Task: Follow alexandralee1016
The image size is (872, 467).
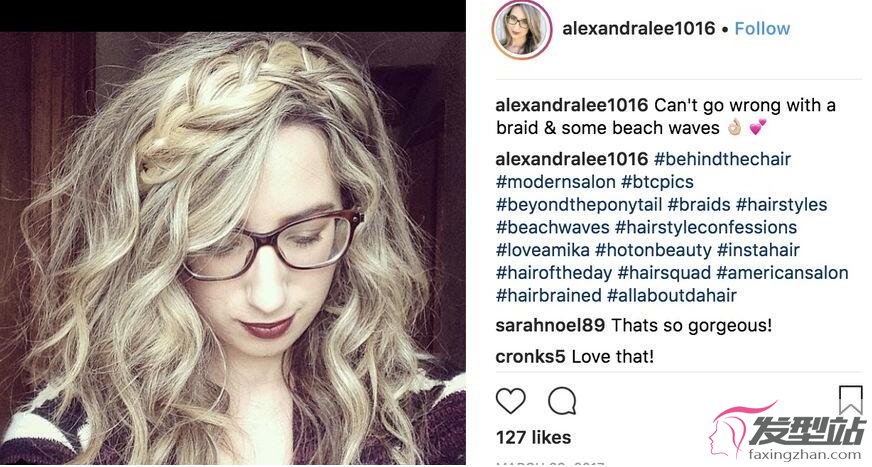Action: pos(762,28)
